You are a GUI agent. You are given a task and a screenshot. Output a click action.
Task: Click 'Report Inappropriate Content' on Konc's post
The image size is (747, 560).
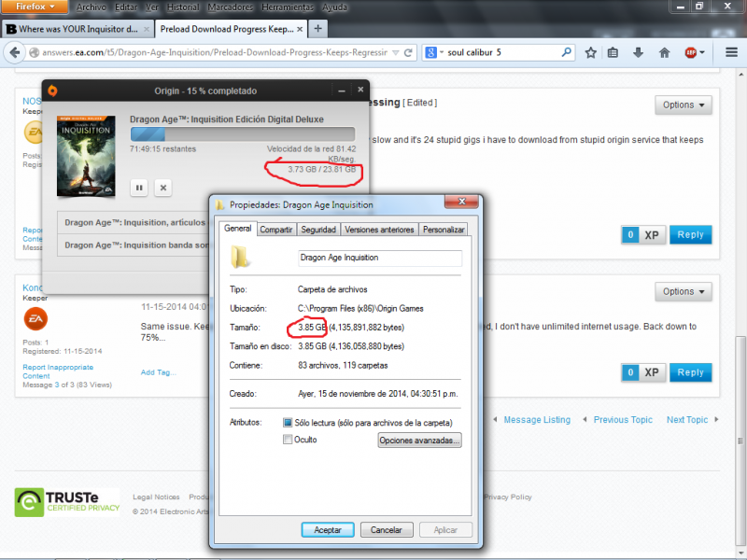(58, 371)
